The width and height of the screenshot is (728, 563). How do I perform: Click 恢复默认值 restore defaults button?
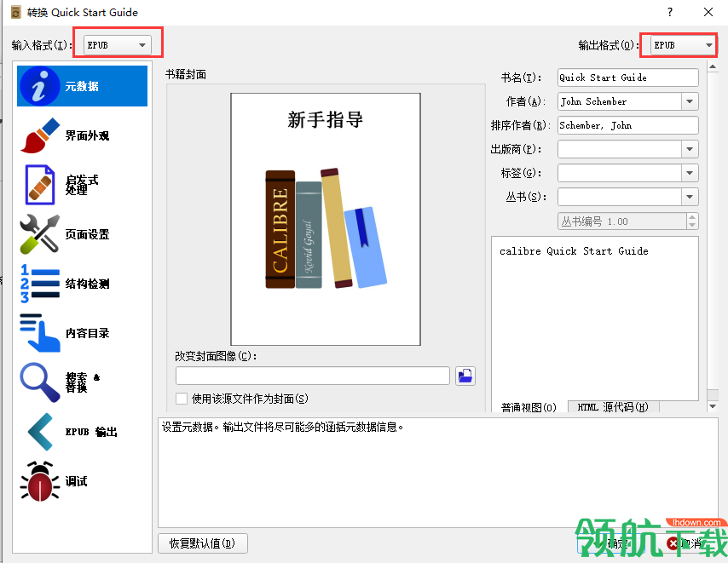pos(202,543)
